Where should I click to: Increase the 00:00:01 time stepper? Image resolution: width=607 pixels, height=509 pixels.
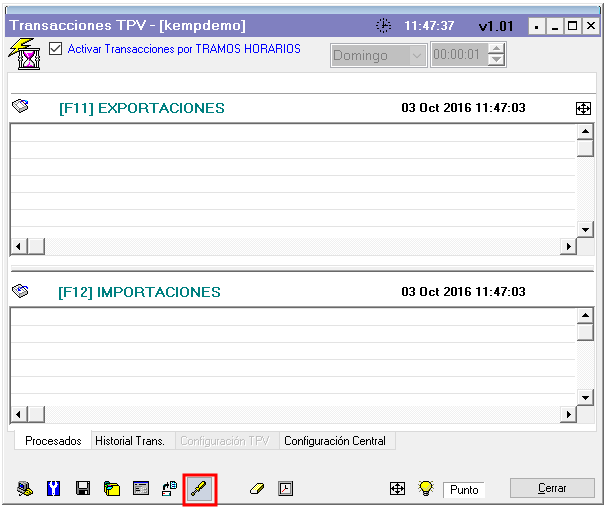click(497, 50)
